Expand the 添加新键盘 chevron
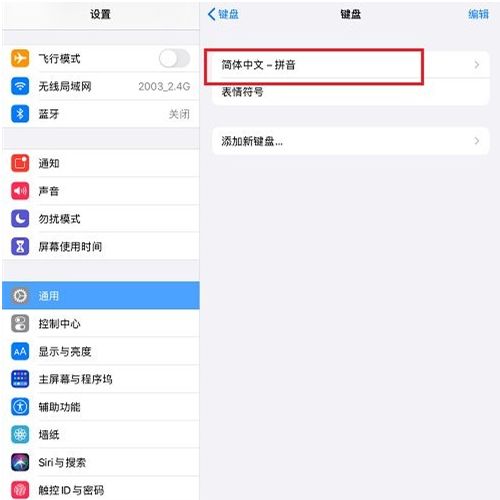The width and height of the screenshot is (500, 500). pos(477,141)
